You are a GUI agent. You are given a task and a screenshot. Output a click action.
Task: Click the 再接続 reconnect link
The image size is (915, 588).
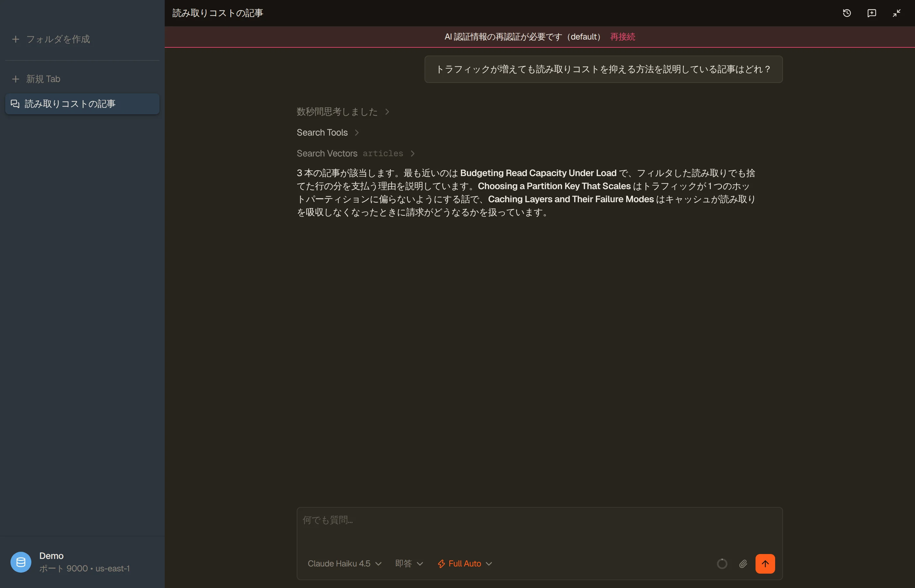pos(623,37)
